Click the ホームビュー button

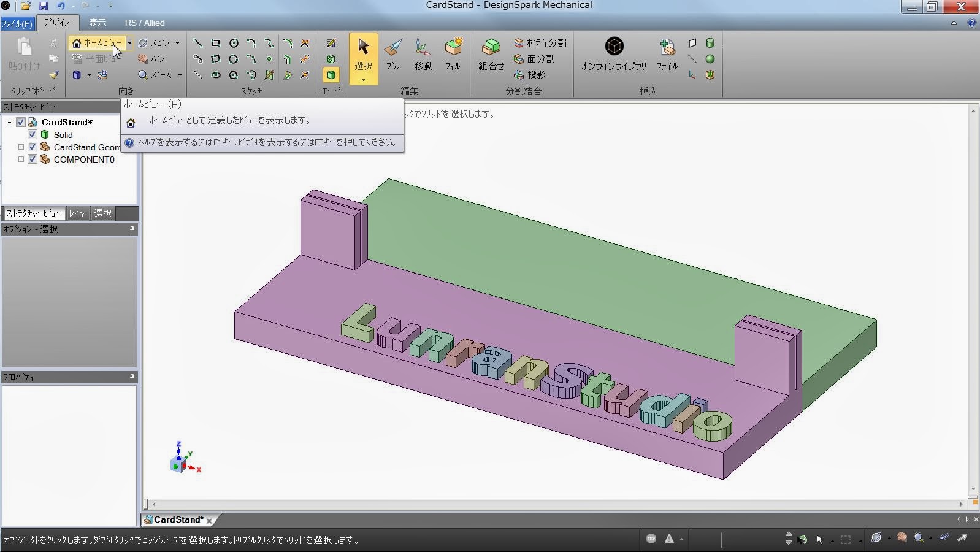pos(97,43)
